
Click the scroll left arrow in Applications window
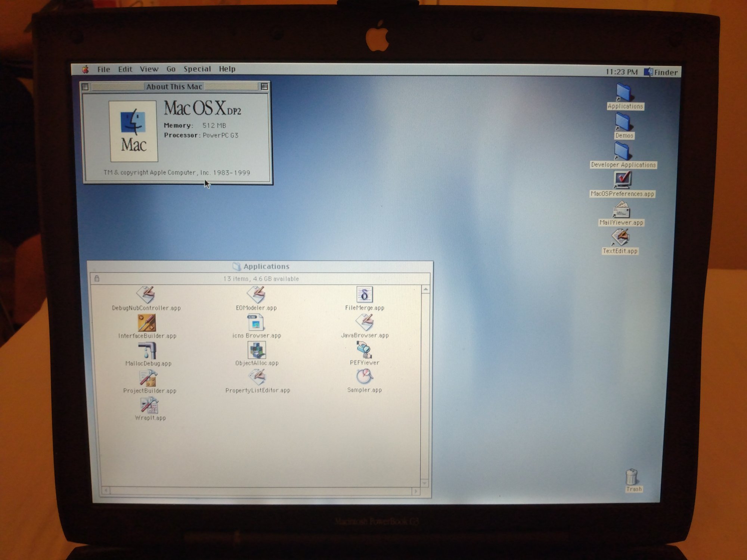[106, 491]
